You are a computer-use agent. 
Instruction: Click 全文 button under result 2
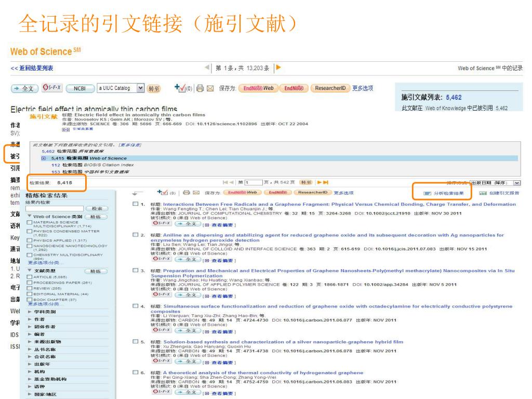coord(188,260)
